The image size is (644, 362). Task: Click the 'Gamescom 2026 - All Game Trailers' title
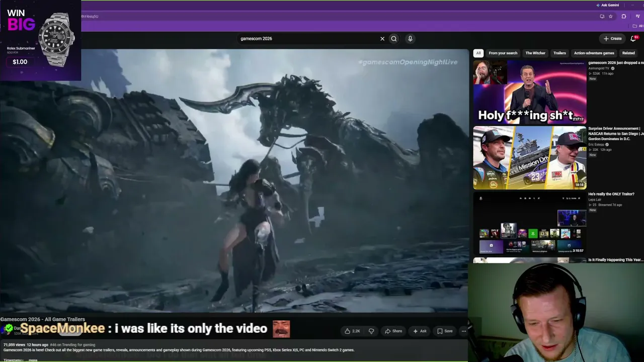pyautogui.click(x=43, y=319)
